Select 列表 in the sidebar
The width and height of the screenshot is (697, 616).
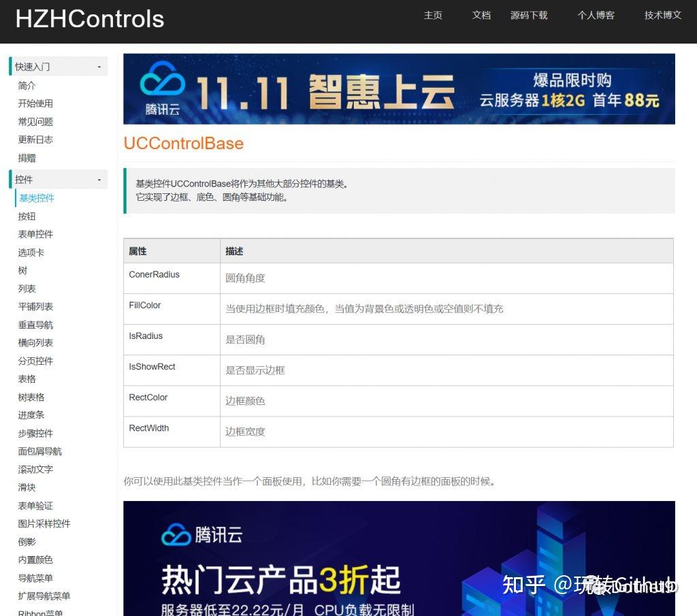pos(27,289)
